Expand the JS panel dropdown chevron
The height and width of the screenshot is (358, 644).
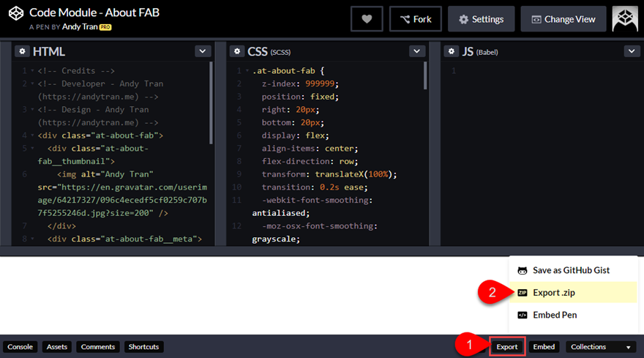coord(632,51)
